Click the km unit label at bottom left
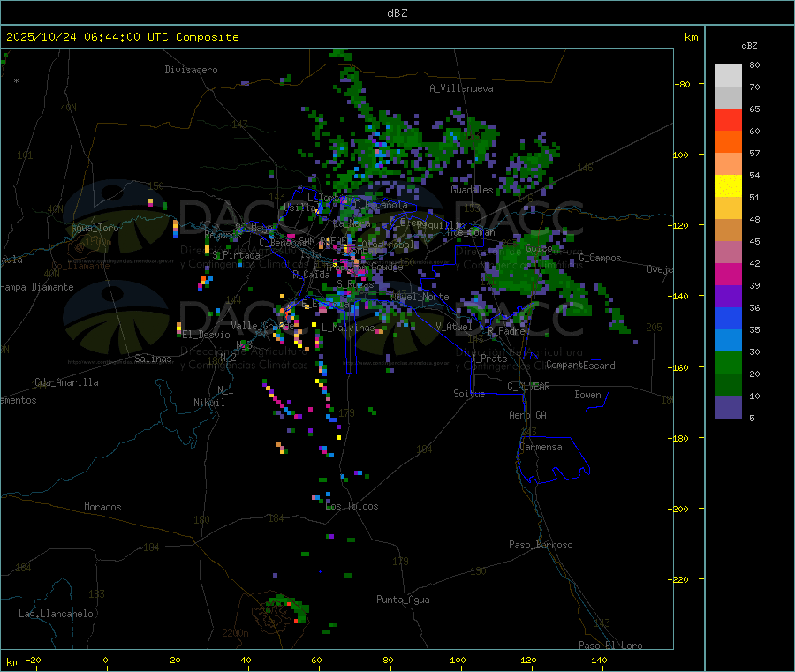The width and height of the screenshot is (795, 672). (x=12, y=662)
